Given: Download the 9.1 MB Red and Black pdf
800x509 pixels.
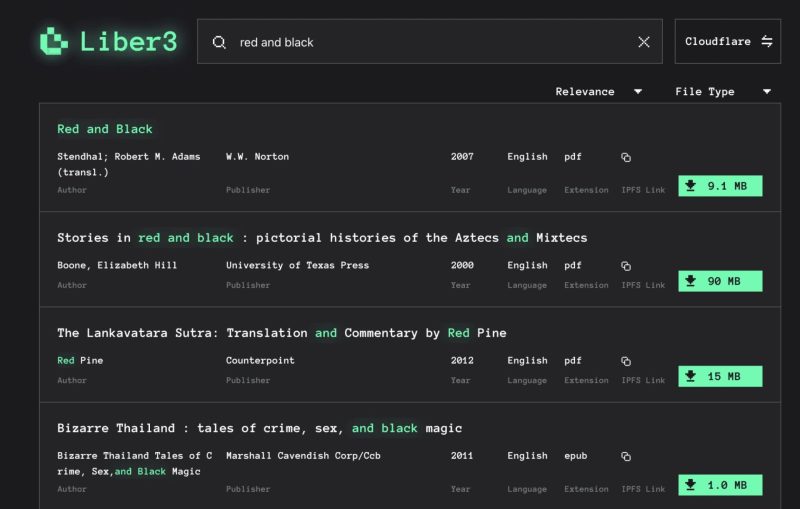Looking at the screenshot, I should [x=720, y=186].
